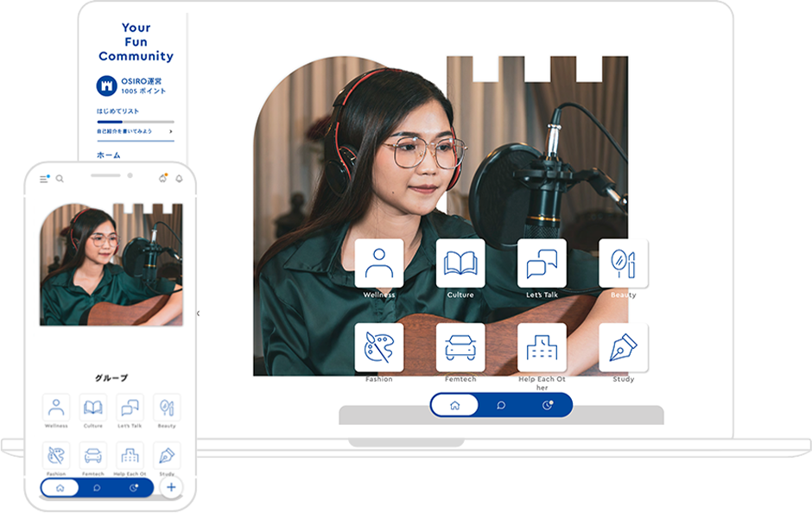The height and width of the screenshot is (513, 812).
Task: Open the hamburger menu on the phone
Action: [44, 179]
